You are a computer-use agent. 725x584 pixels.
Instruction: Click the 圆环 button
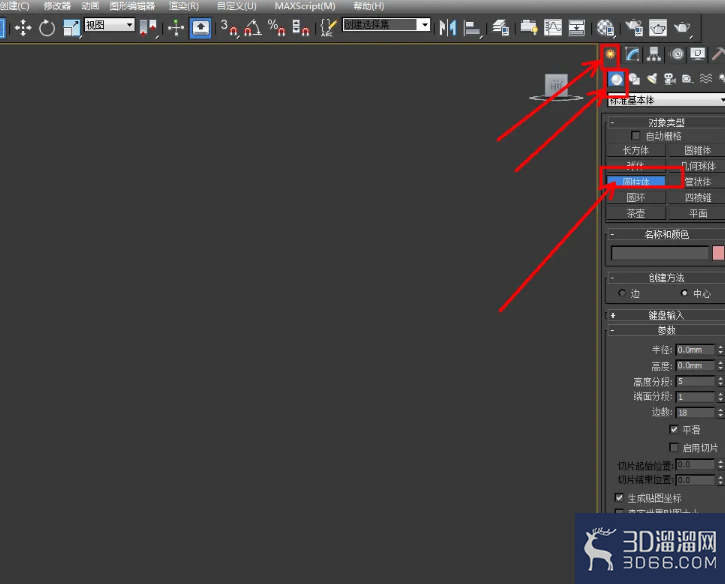point(636,197)
